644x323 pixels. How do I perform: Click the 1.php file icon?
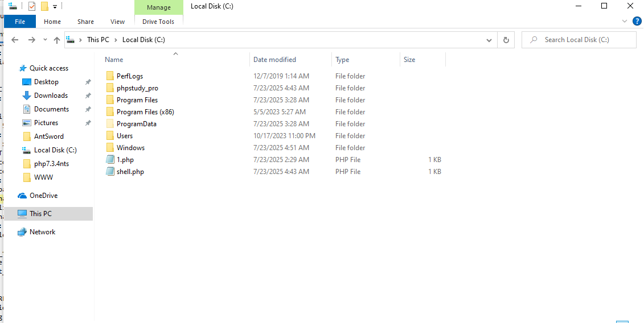pyautogui.click(x=110, y=159)
